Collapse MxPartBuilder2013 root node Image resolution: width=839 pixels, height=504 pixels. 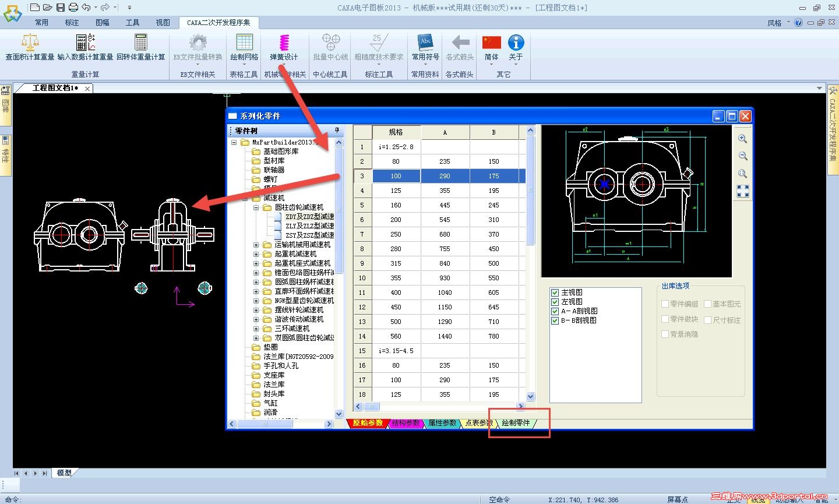click(234, 142)
